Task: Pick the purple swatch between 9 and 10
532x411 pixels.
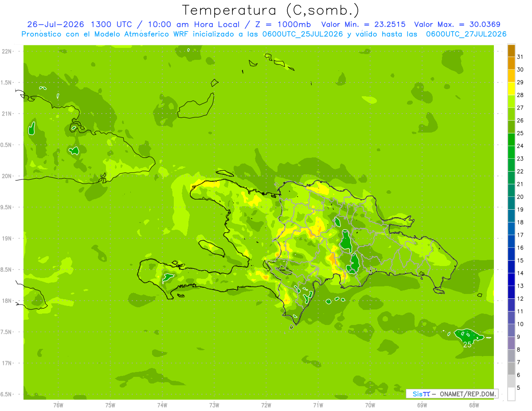Action: [511, 331]
